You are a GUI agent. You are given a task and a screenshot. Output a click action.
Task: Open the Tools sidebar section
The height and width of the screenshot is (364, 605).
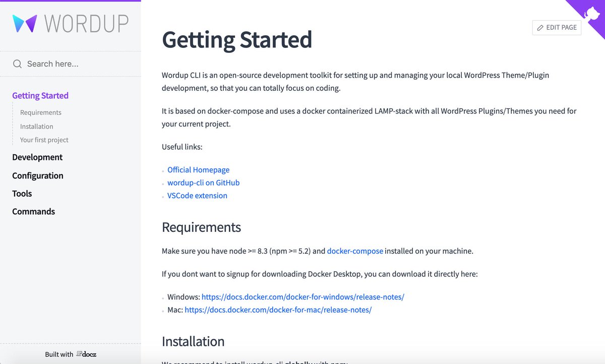pos(22,194)
